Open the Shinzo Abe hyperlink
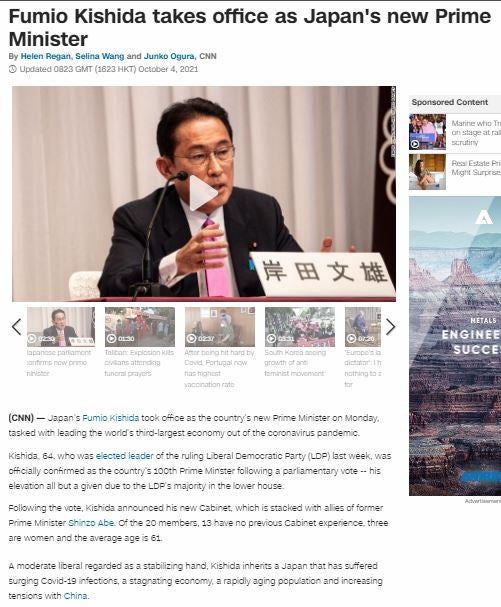 click(x=91, y=523)
